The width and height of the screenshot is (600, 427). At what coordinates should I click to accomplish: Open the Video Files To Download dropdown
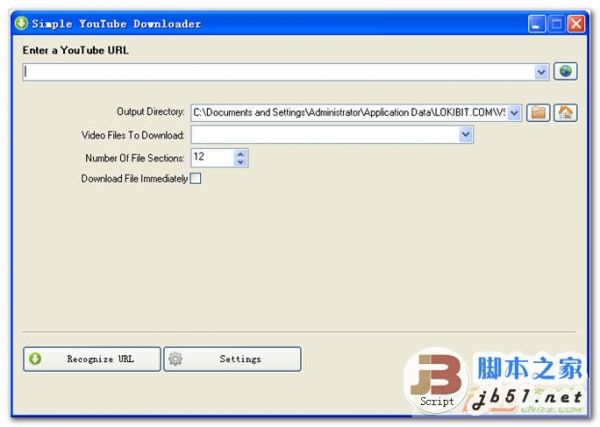465,135
